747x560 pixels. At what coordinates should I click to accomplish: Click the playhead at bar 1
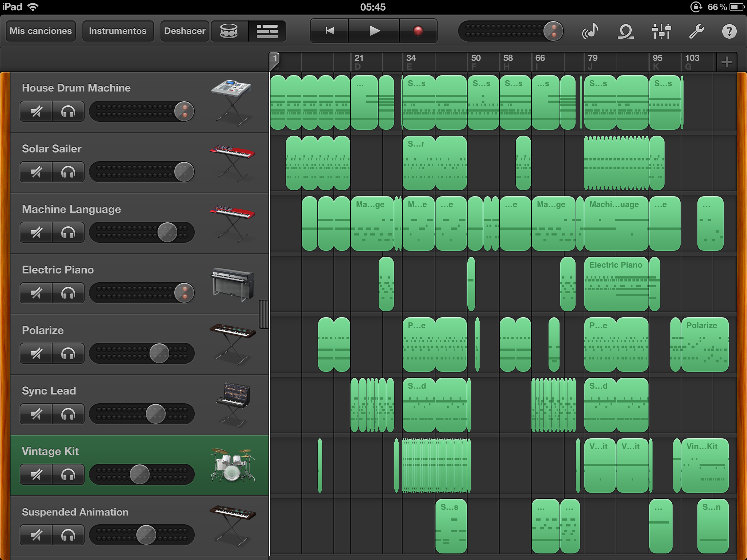[275, 61]
